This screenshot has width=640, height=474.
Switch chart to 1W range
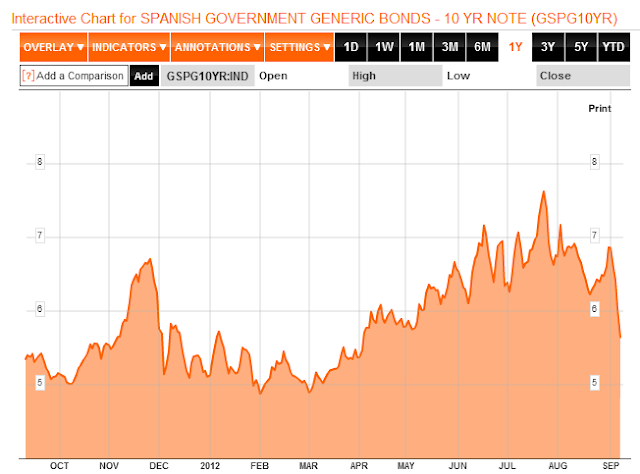click(x=384, y=47)
